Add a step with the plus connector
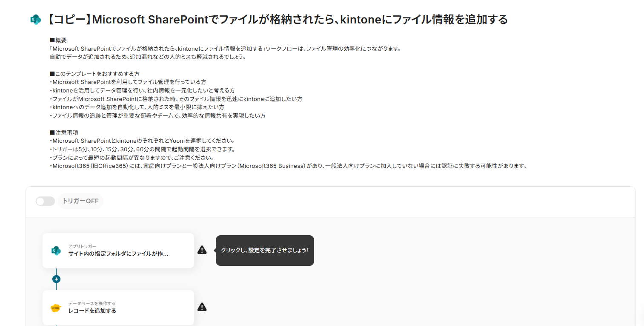644x326 pixels. click(56, 279)
